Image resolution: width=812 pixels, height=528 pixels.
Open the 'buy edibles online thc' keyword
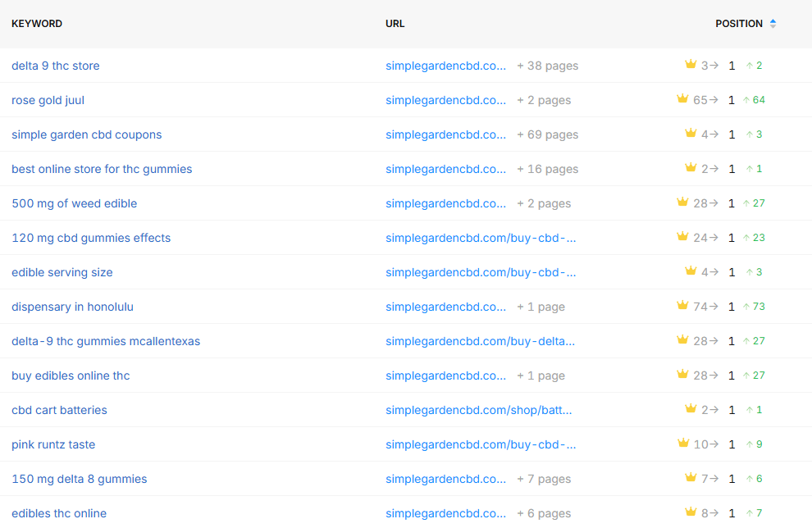click(71, 376)
